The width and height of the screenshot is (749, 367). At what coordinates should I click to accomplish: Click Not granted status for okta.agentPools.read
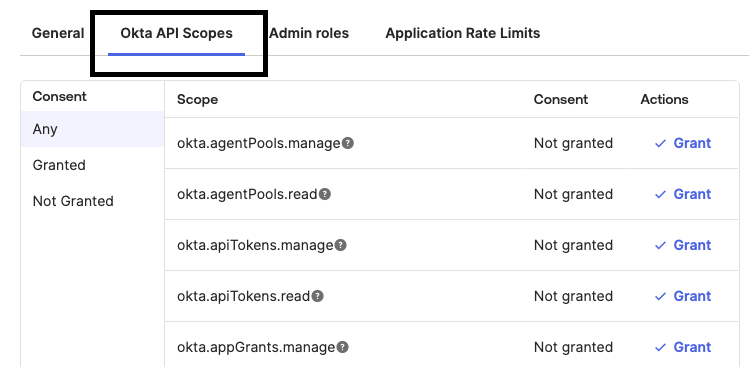coord(573,194)
